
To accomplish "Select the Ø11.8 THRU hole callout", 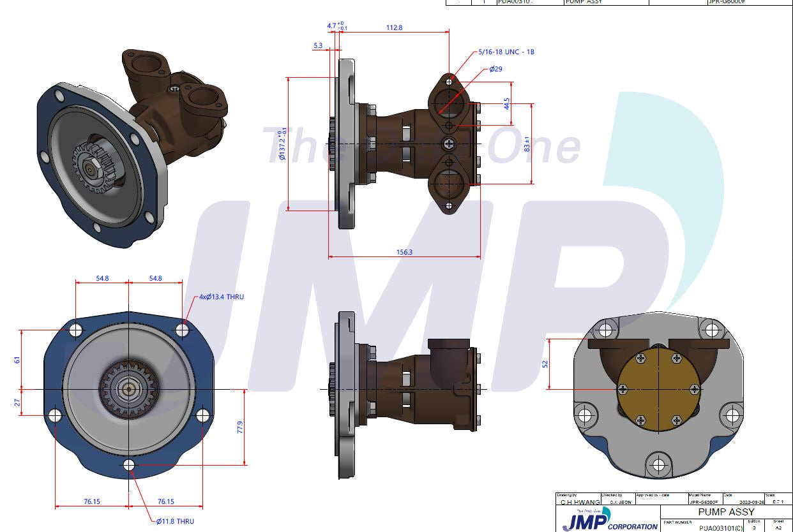I will 175,521.
